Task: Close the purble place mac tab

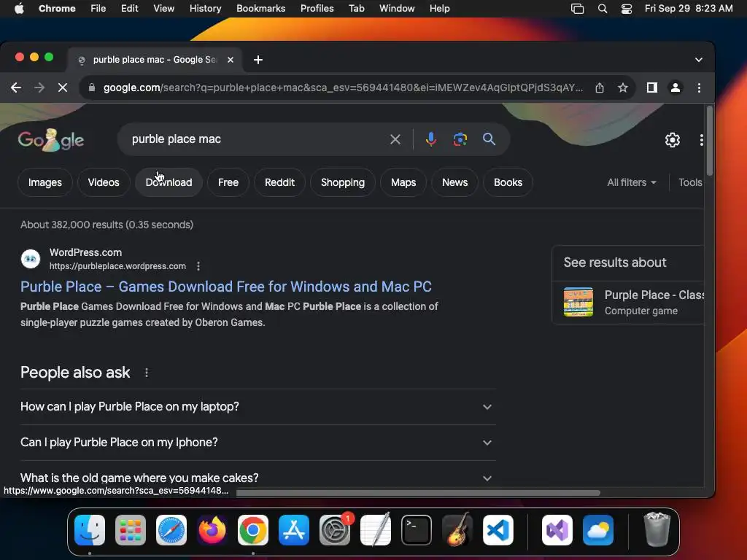Action: point(230,60)
